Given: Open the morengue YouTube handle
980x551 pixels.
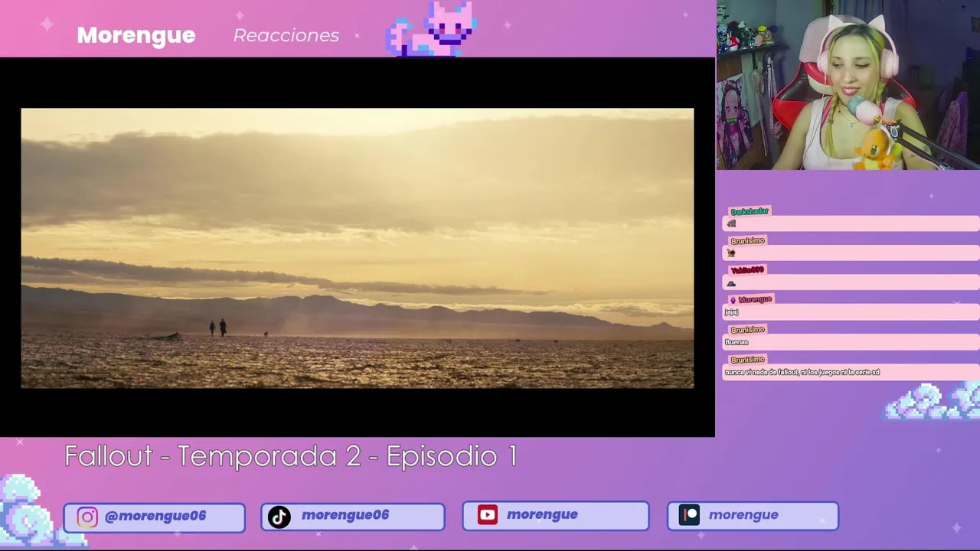Looking at the screenshot, I should tap(542, 515).
